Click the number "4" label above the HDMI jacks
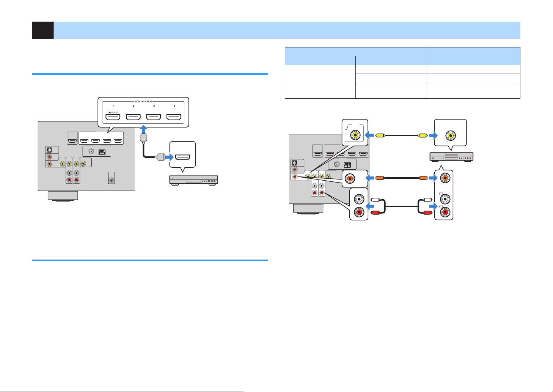553x392 pixels. click(x=174, y=105)
